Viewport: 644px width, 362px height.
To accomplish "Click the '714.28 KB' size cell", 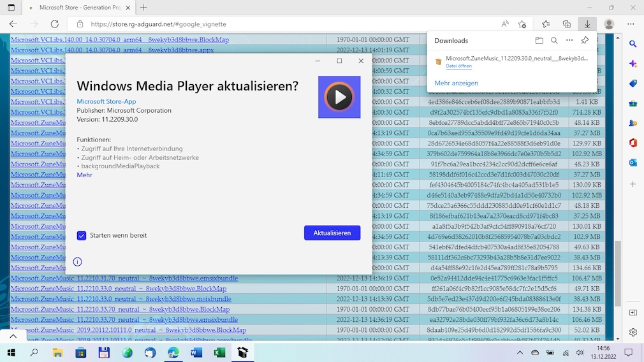I will [x=587, y=112].
